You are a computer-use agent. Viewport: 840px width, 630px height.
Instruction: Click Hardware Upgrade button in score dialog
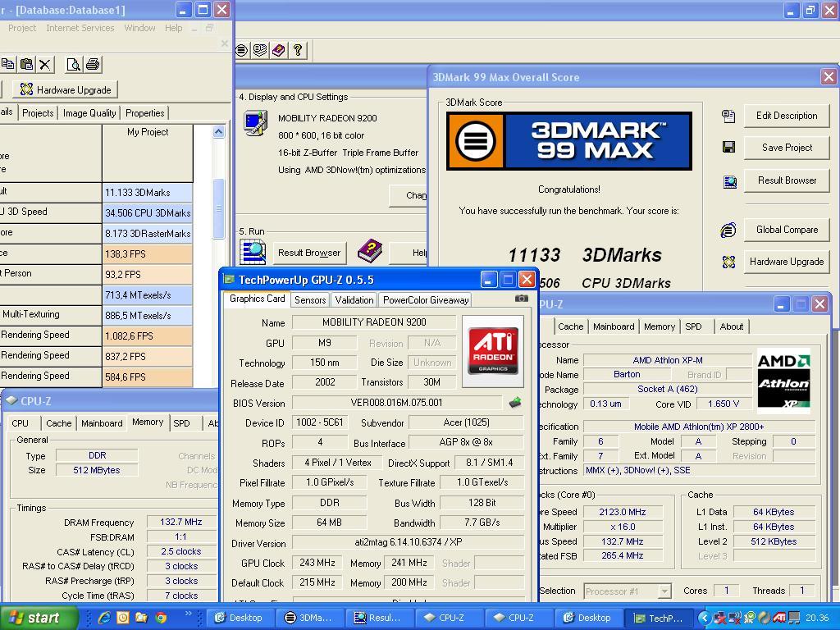click(787, 262)
